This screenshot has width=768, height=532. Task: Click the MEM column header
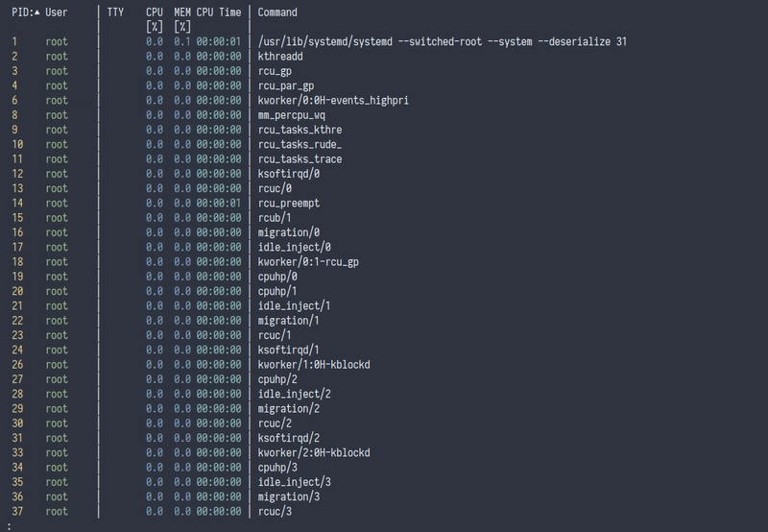[182, 12]
